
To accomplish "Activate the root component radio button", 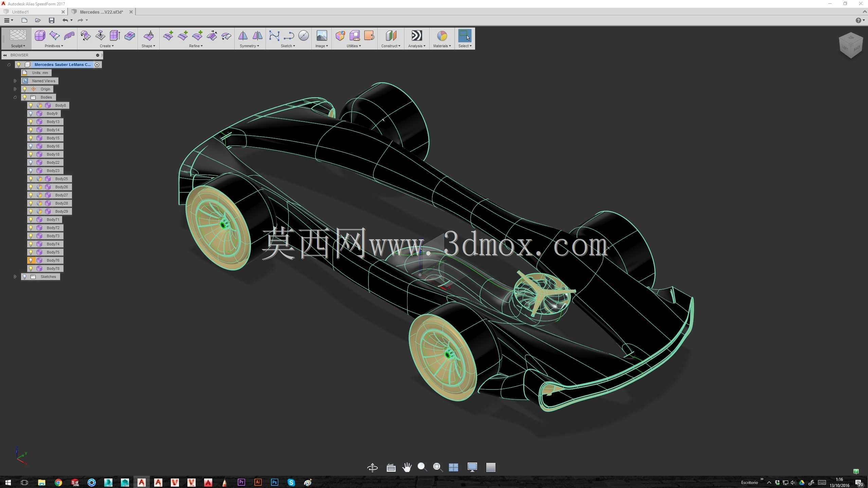I will pyautogui.click(x=97, y=65).
